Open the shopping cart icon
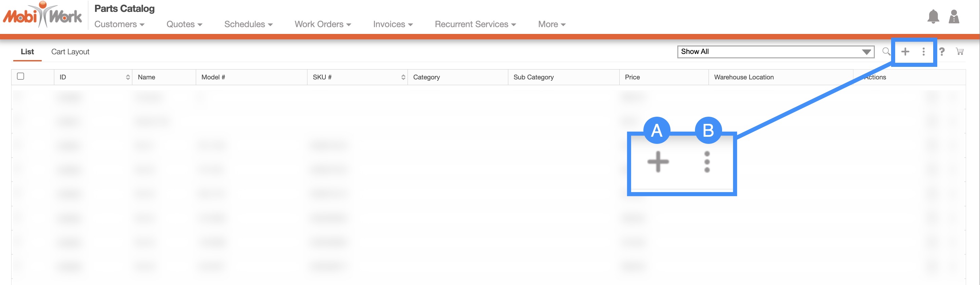This screenshot has height=285, width=980. click(959, 51)
